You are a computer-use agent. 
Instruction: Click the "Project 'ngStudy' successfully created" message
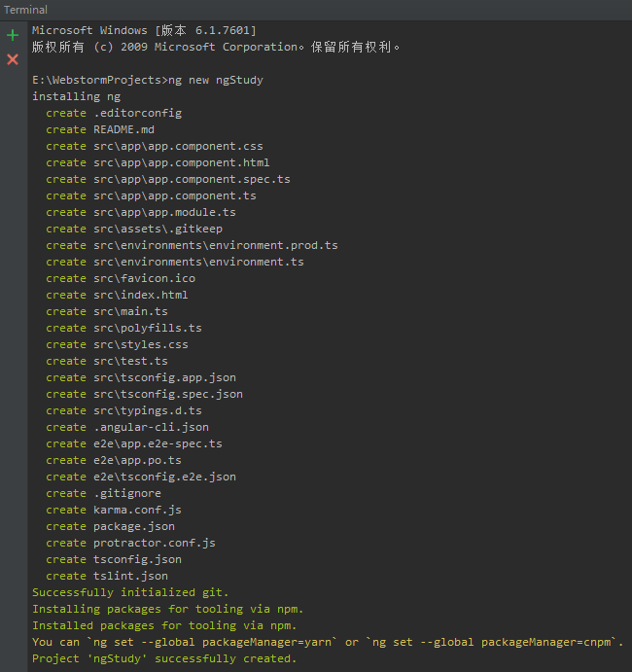click(163, 658)
